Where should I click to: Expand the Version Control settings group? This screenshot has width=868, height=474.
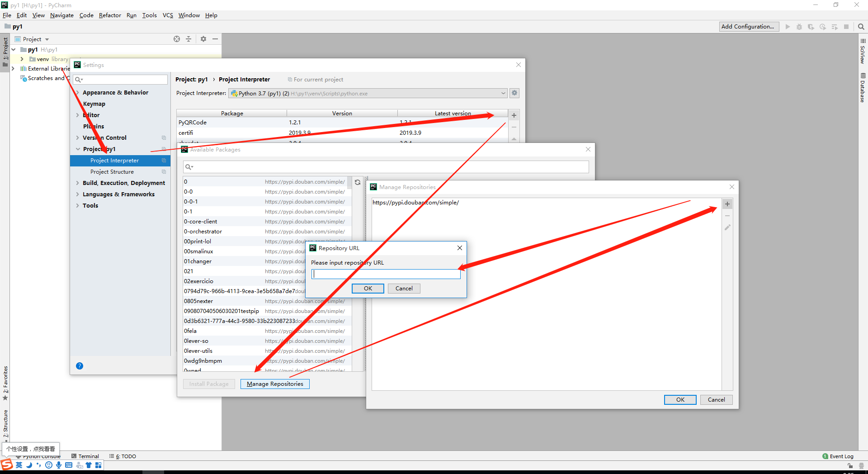(x=78, y=138)
